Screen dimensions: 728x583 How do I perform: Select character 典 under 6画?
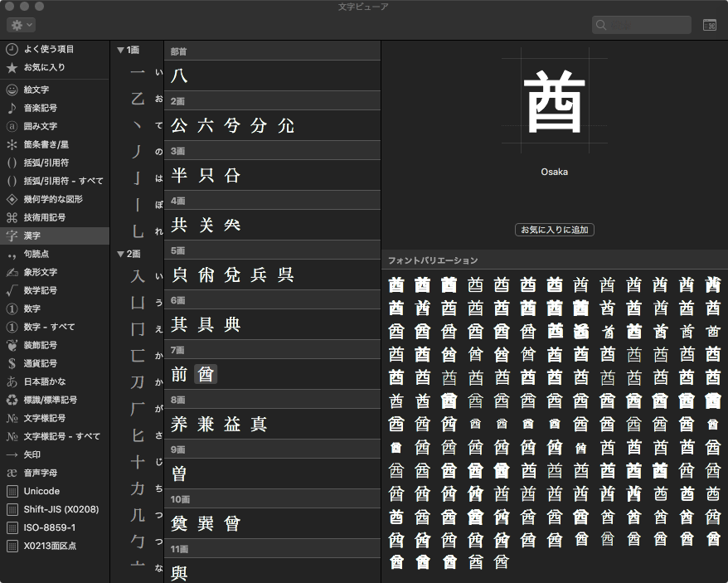tap(232, 325)
